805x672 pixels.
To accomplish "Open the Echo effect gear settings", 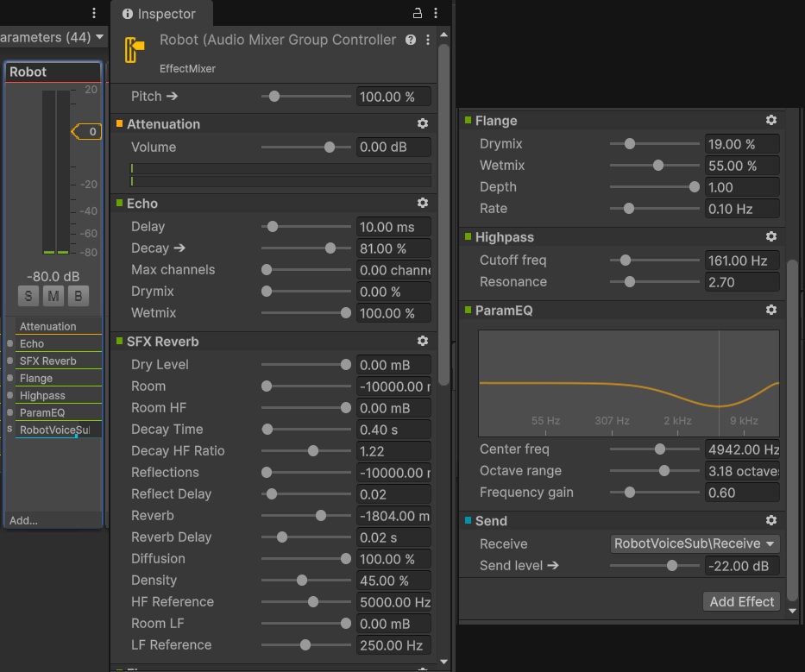I will pyautogui.click(x=422, y=203).
